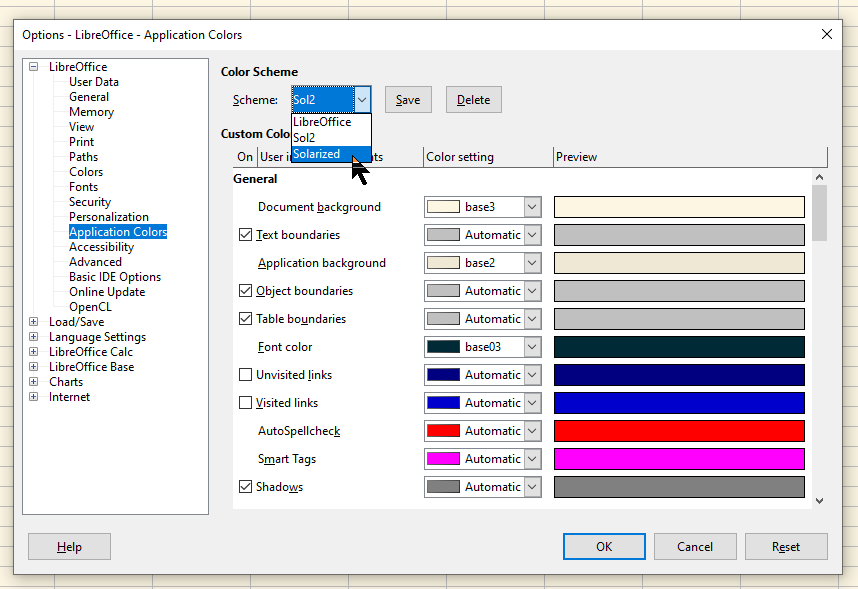Reset the application colors
858x589 pixels.
tap(786, 547)
